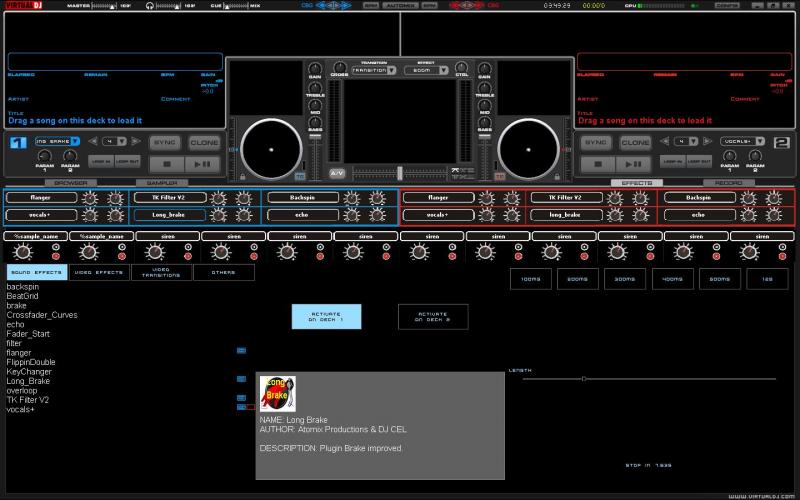This screenshot has height=500, width=800.
Task: Click the deck 2 jog wheel
Action: point(528,149)
